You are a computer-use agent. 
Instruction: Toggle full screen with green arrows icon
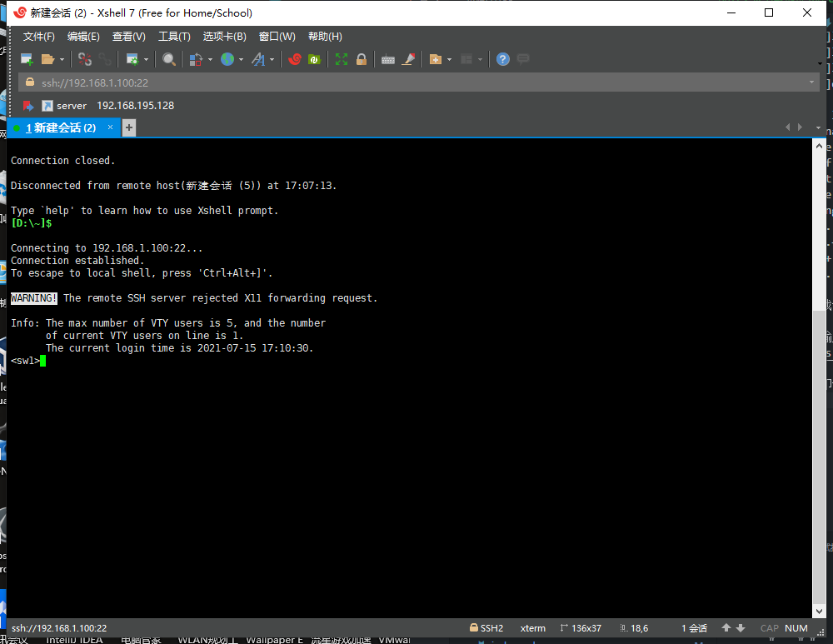tap(341, 59)
